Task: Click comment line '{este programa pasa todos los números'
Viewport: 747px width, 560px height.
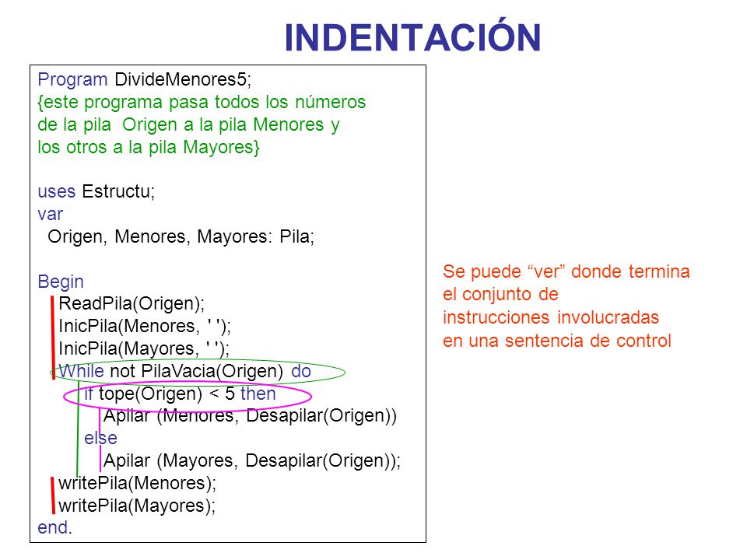Action: coord(202,102)
